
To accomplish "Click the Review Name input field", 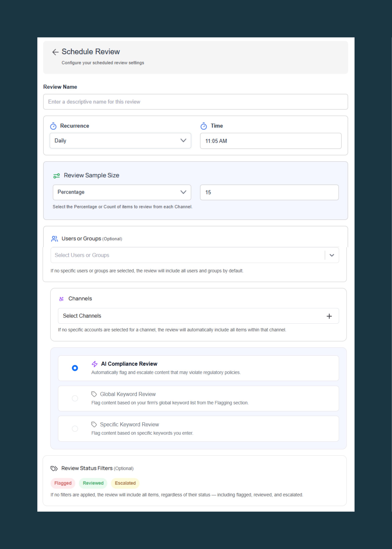I will [195, 102].
